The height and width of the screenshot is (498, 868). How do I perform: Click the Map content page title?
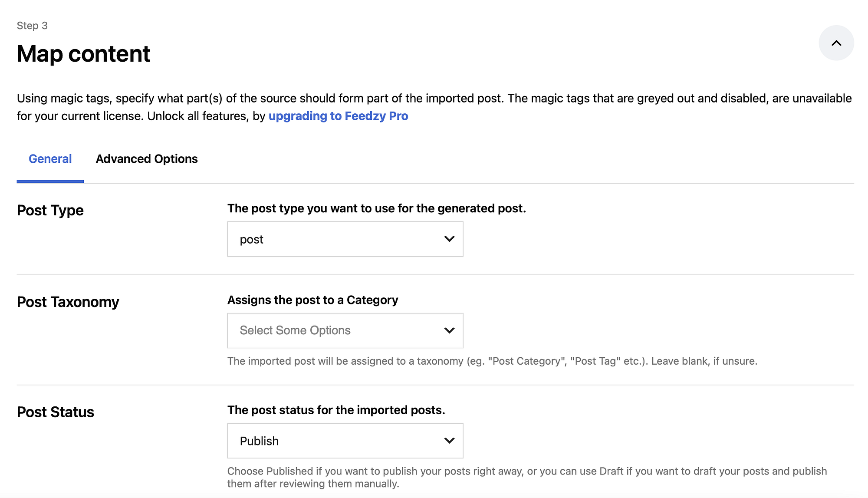coord(83,53)
